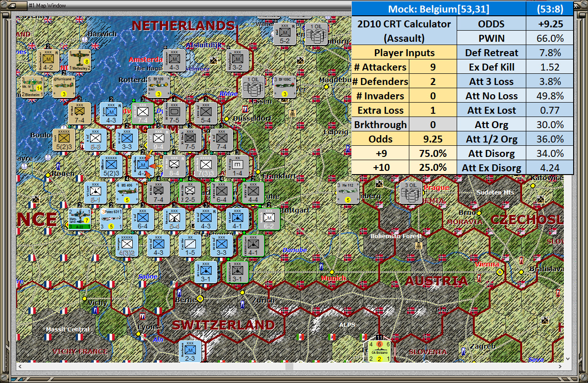Select the Blenheim Mk IV aircraft counter
The image size is (588, 383).
[32, 87]
